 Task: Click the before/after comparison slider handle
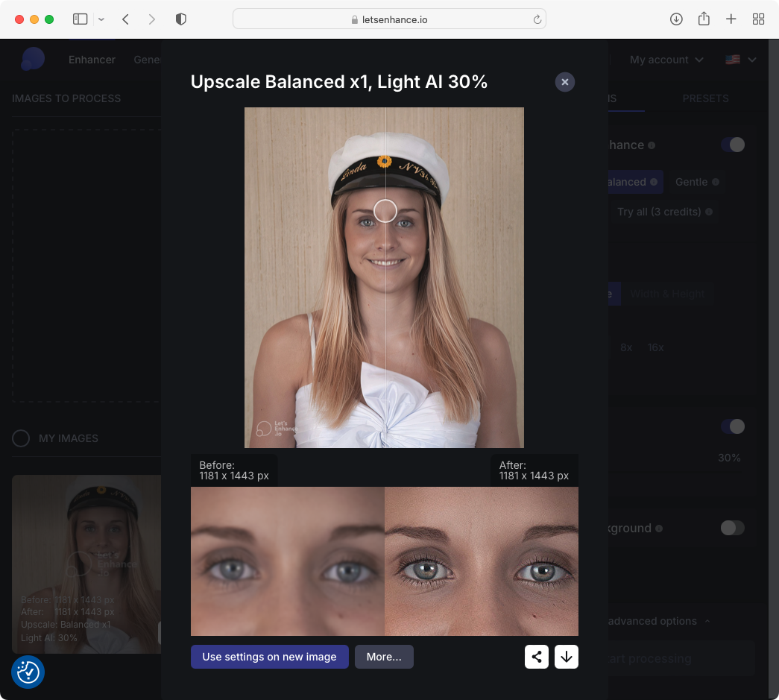(x=385, y=211)
